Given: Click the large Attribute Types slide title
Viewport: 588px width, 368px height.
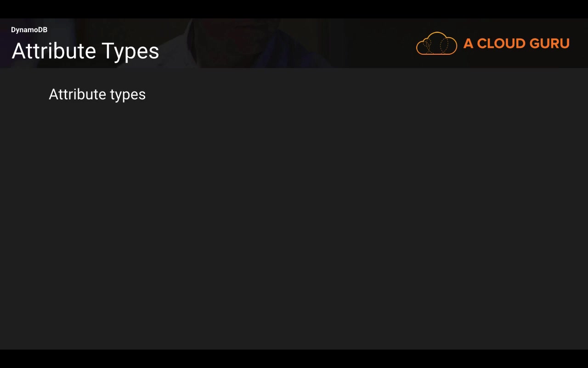Looking at the screenshot, I should (85, 51).
